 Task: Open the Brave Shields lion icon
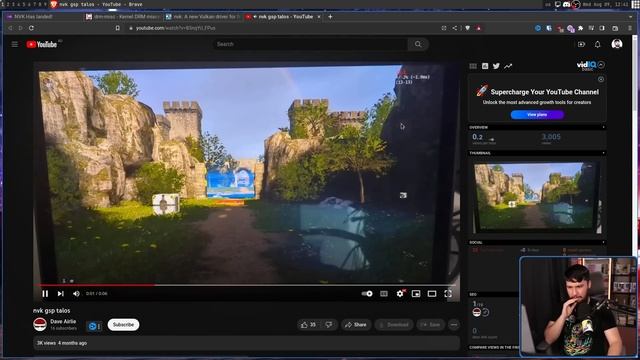coord(468,28)
